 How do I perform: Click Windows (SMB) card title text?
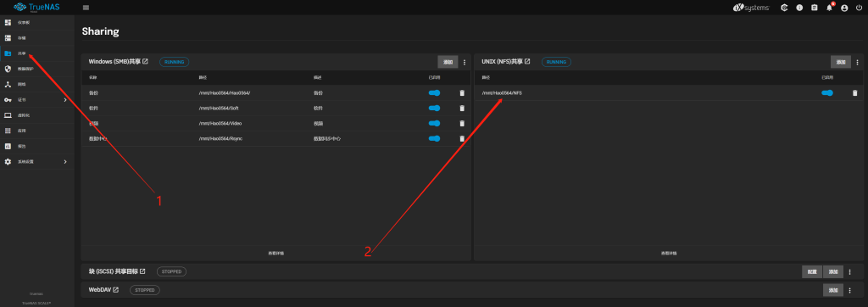114,62
